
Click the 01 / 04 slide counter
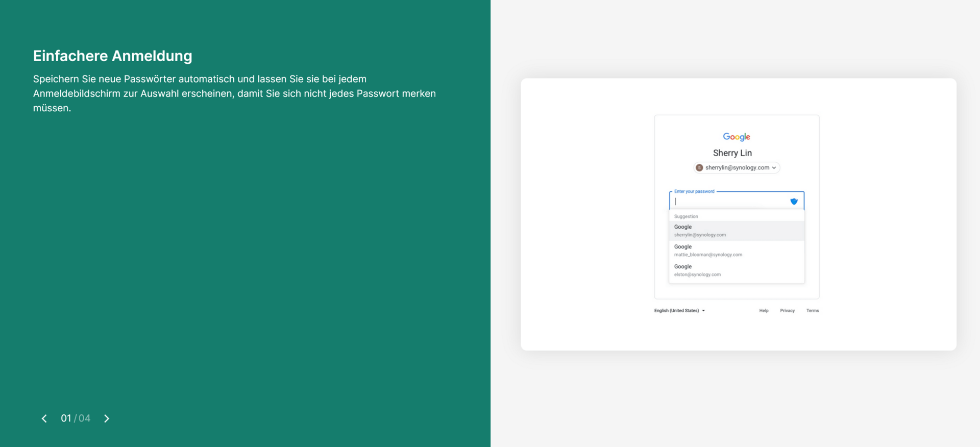(x=76, y=418)
